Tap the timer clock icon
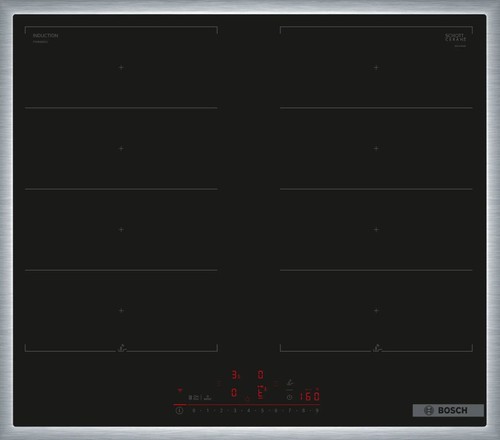This screenshot has height=440, width=500. click(289, 397)
